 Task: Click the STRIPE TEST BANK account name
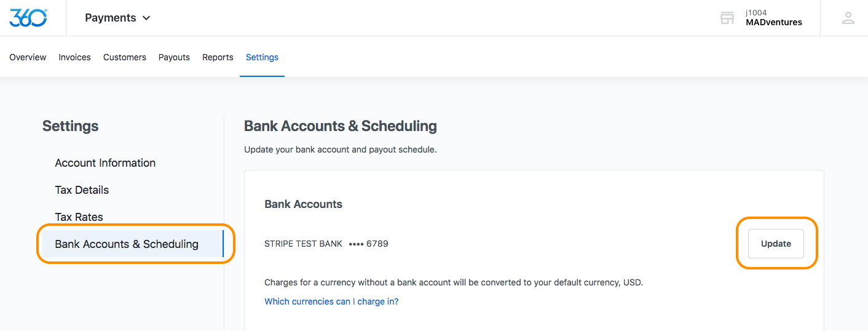click(x=303, y=244)
